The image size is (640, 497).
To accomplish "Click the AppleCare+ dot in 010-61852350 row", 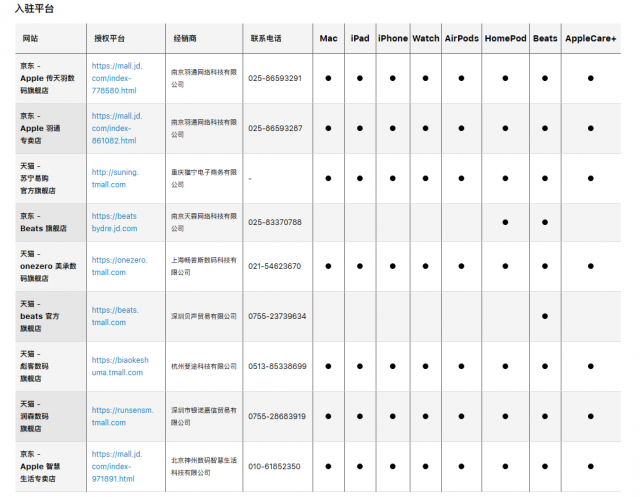I will pos(591,466).
